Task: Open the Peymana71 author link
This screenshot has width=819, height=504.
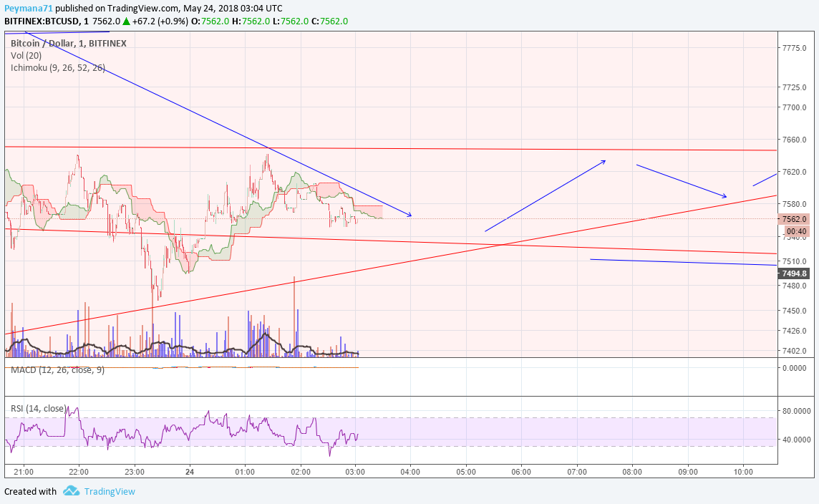Action: pos(29,9)
